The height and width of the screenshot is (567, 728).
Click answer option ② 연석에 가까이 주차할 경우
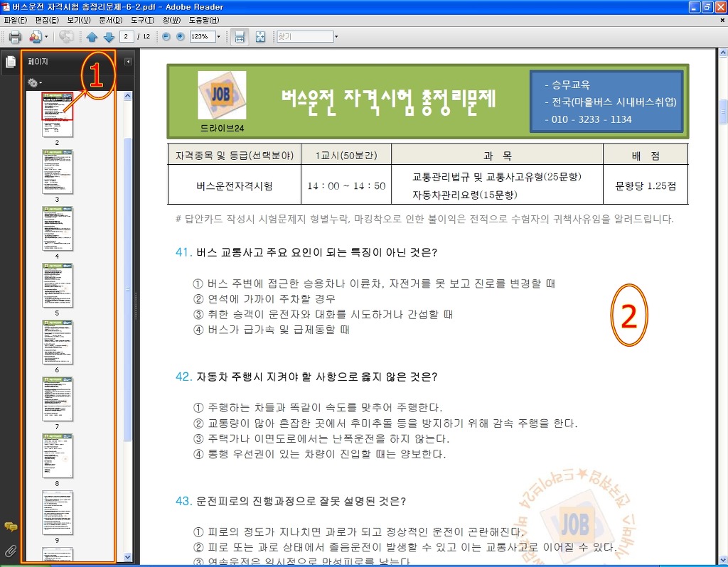[x=264, y=299]
